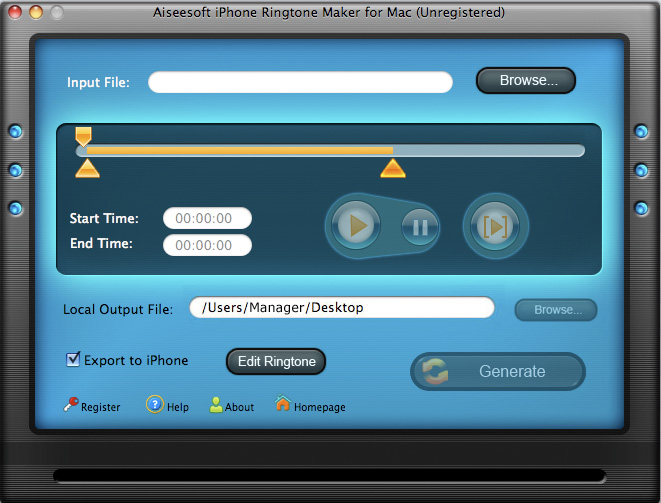Click the Generate refresh-arrows icon
The width and height of the screenshot is (661, 503).
coord(435,371)
